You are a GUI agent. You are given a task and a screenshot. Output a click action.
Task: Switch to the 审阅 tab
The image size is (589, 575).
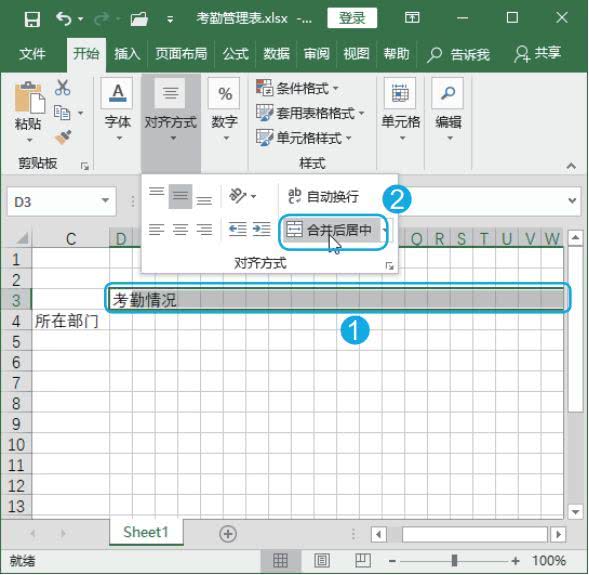coord(316,54)
